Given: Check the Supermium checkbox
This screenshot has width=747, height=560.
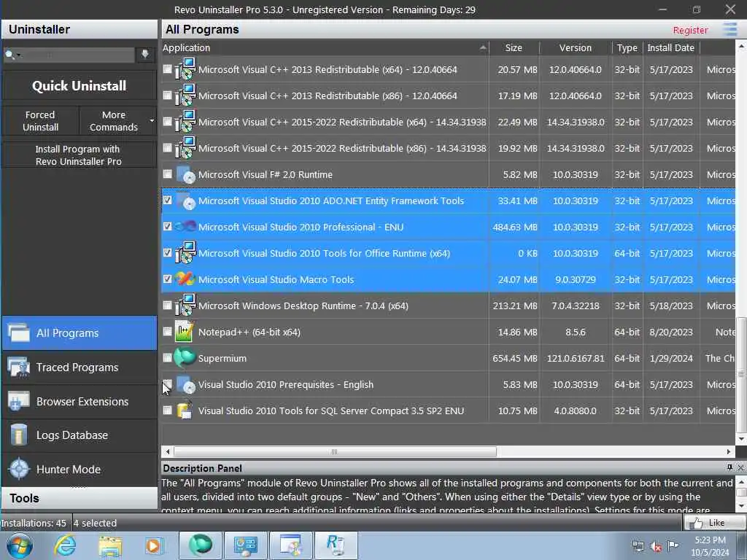Looking at the screenshot, I should 167,357.
